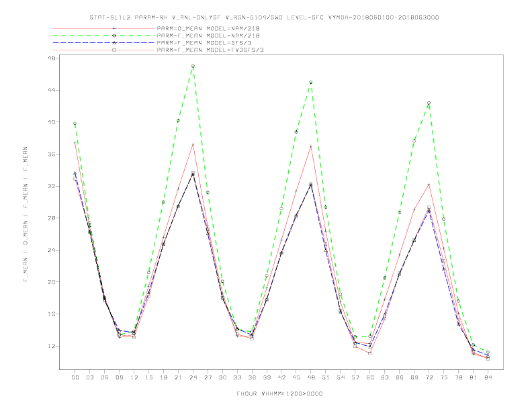Click red O_MEAN plus point at hour 48 peak
532x411 pixels.
click(311, 146)
